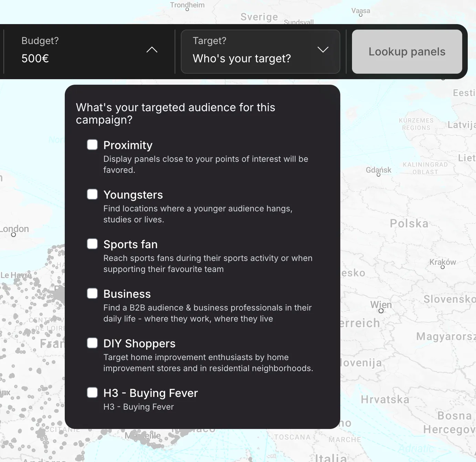476x462 pixels.
Task: Click the DIY Shoppers option label
Action: coord(139,344)
